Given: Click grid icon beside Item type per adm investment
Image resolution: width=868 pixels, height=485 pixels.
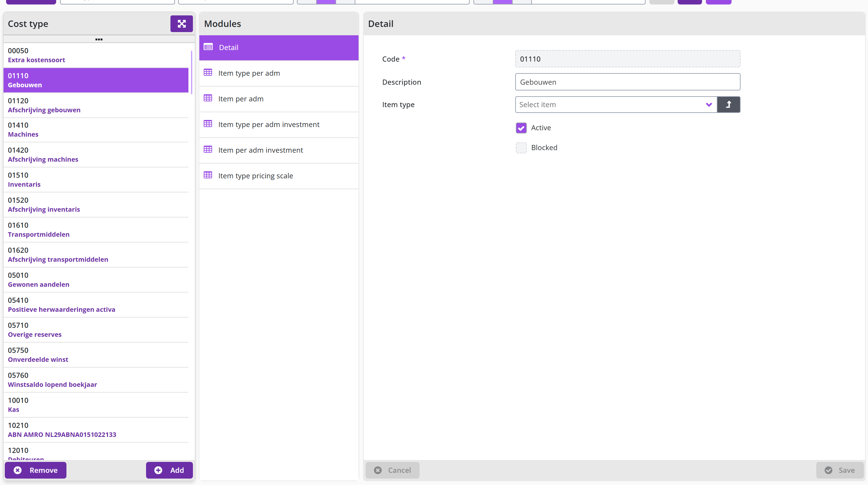Looking at the screenshot, I should [x=208, y=123].
